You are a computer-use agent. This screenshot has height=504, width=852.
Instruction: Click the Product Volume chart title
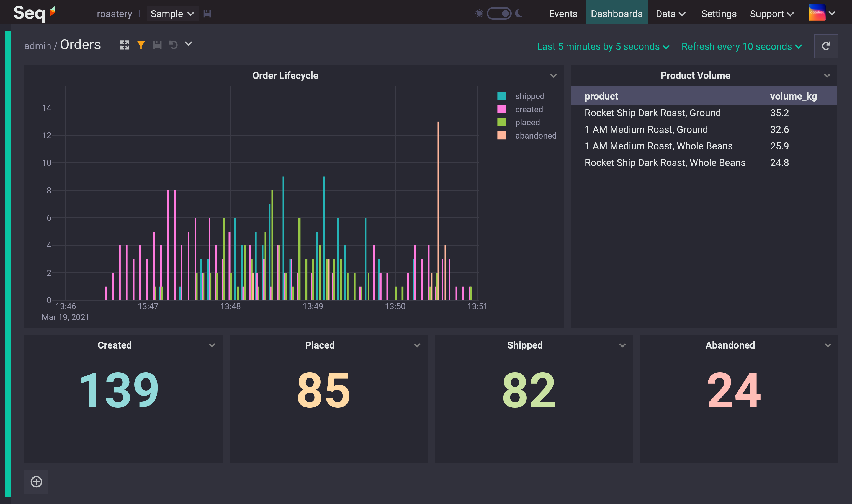click(x=695, y=76)
